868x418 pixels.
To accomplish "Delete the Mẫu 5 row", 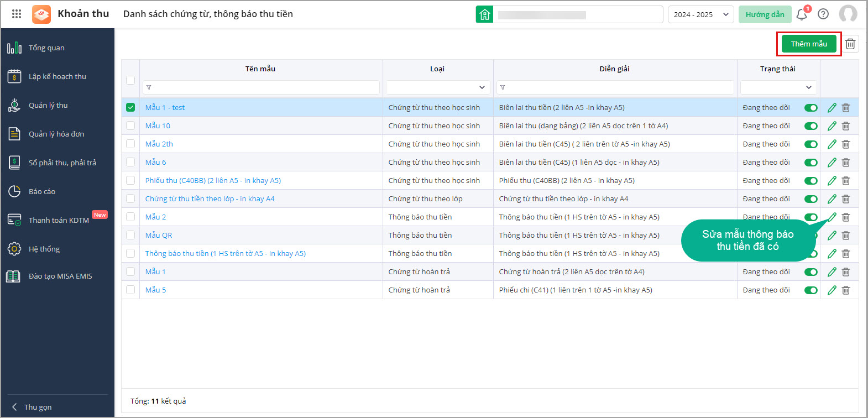I will (846, 290).
